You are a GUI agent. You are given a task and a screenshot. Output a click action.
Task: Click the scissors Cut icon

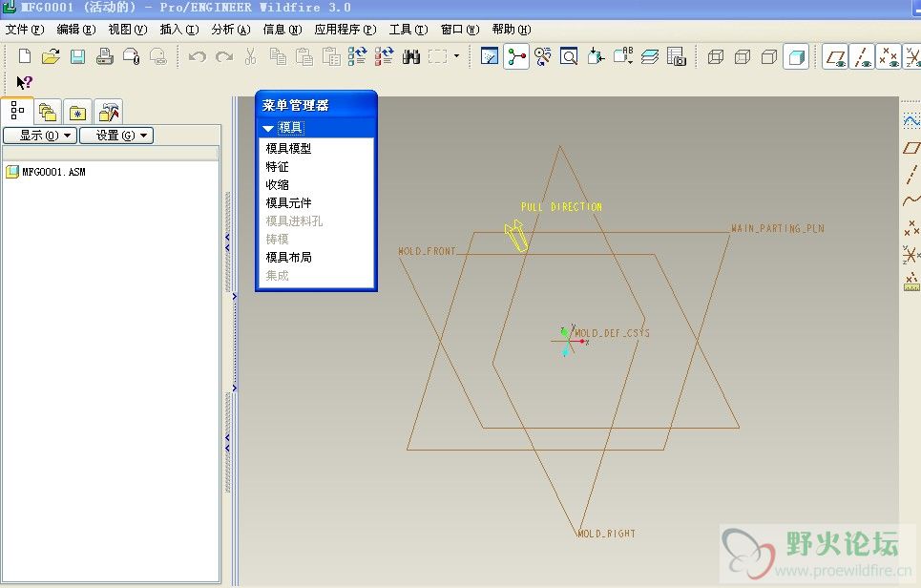point(251,56)
